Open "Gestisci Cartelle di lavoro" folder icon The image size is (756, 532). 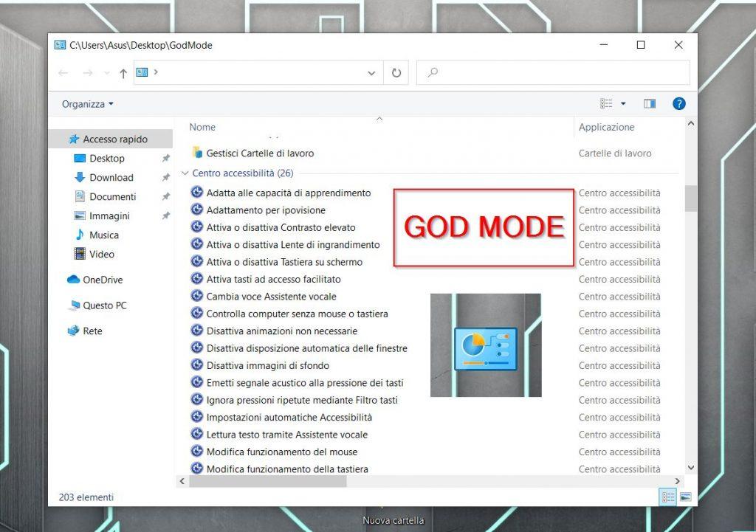click(196, 153)
